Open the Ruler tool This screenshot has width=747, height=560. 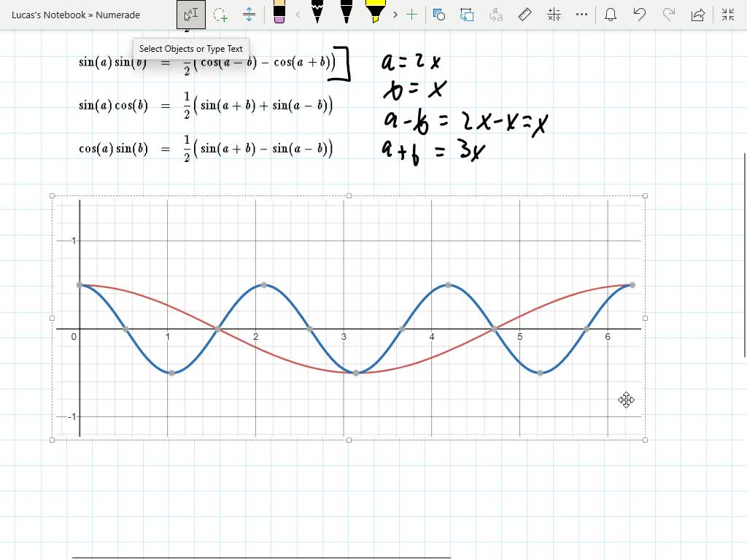click(525, 13)
